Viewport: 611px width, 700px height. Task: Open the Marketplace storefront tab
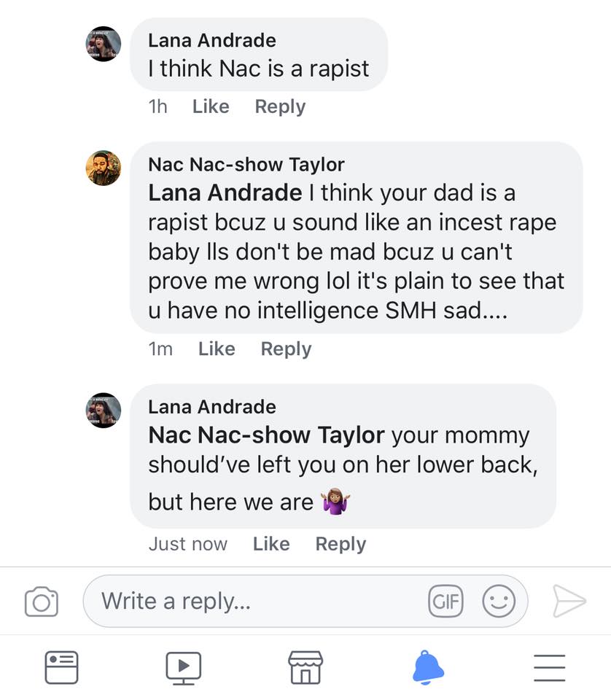tap(305, 666)
